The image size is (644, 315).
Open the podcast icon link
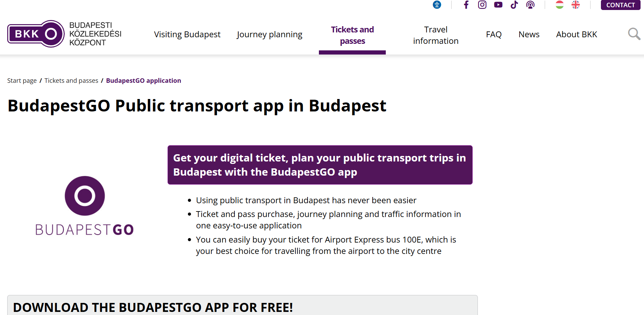tap(530, 5)
